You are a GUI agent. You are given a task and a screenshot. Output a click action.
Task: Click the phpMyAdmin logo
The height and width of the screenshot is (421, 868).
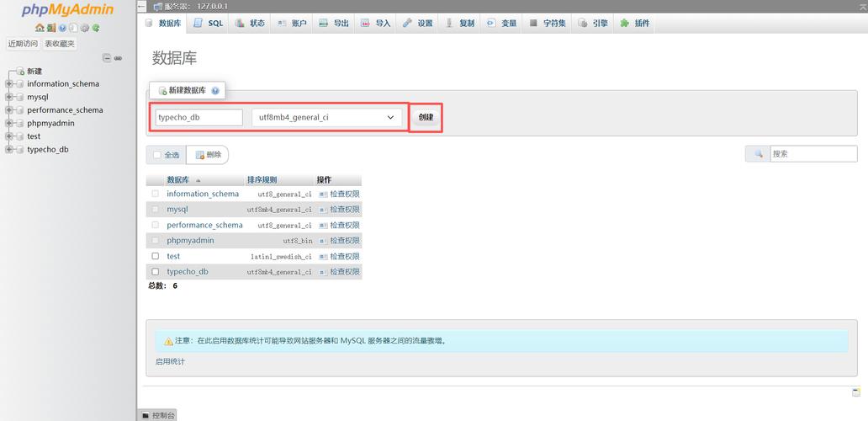point(67,10)
